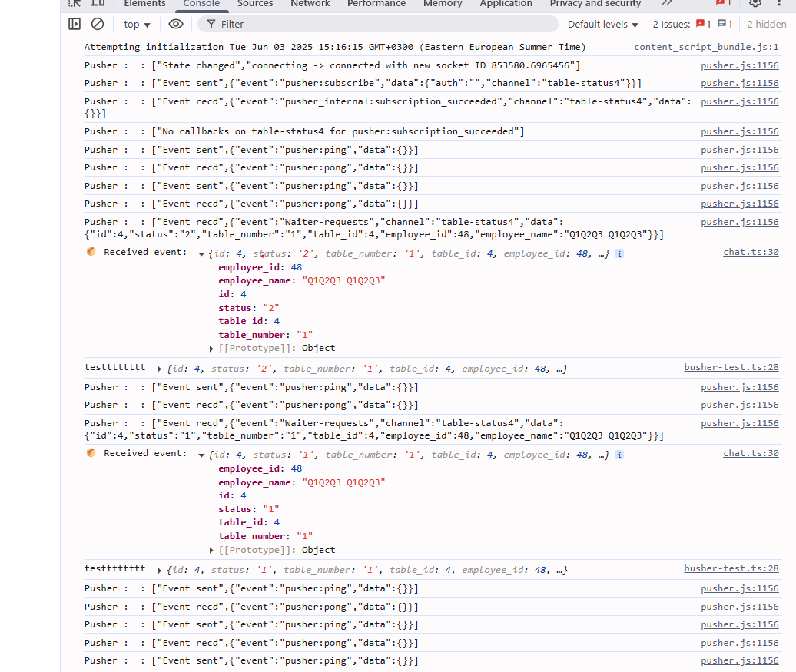The height and width of the screenshot is (672, 796).
Task: Click the info badge beside first status '2' object
Action: coord(619,253)
